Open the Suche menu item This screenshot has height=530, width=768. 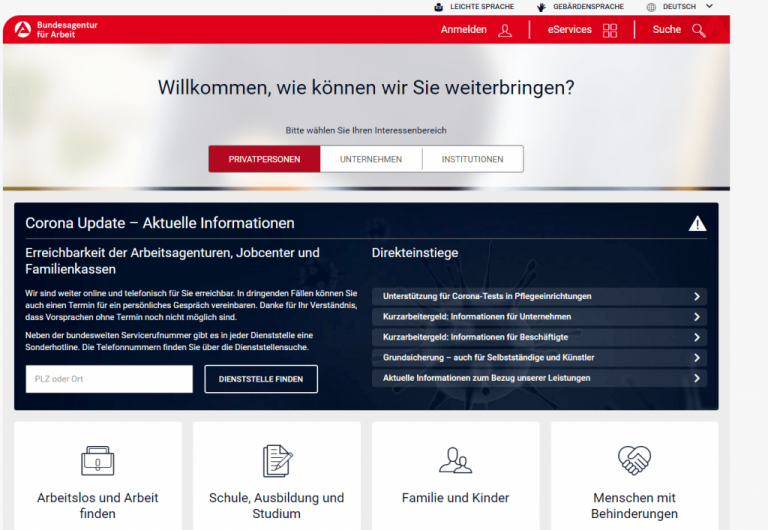(x=667, y=30)
